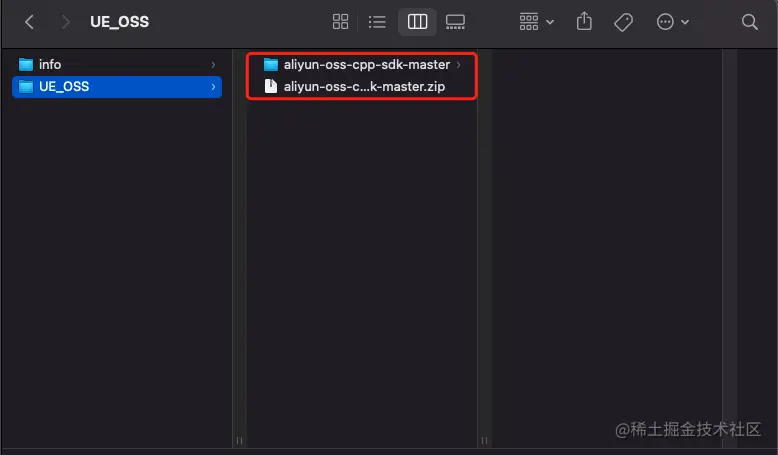Screen dimensions: 778x455
Task: Open the Edit Tags button
Action: 623,22
